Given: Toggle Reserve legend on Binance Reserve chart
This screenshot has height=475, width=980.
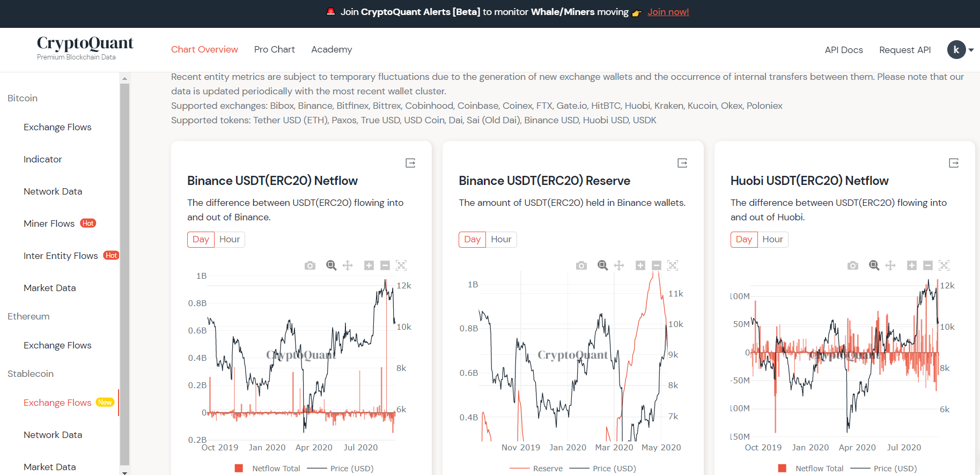Looking at the screenshot, I should click(x=536, y=469).
